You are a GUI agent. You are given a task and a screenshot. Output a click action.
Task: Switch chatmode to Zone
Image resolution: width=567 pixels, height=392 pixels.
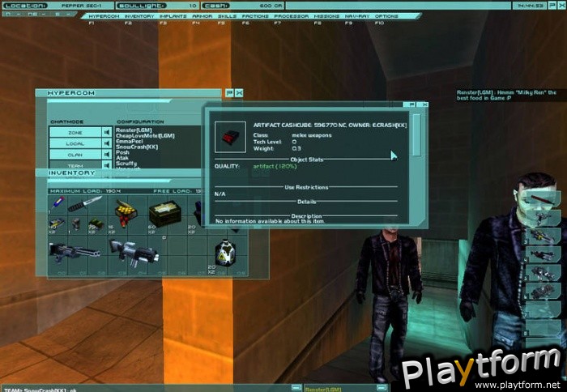tap(75, 133)
